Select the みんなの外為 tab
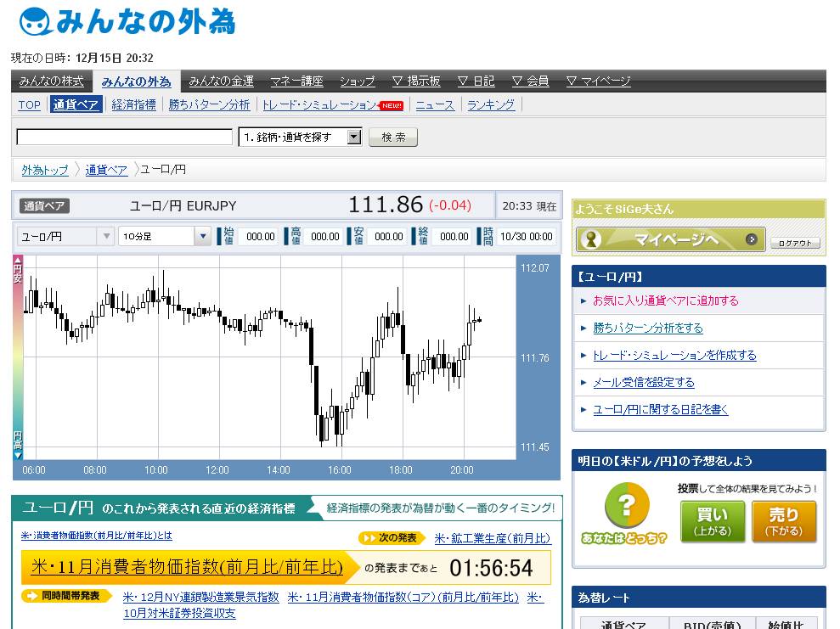 (x=136, y=81)
